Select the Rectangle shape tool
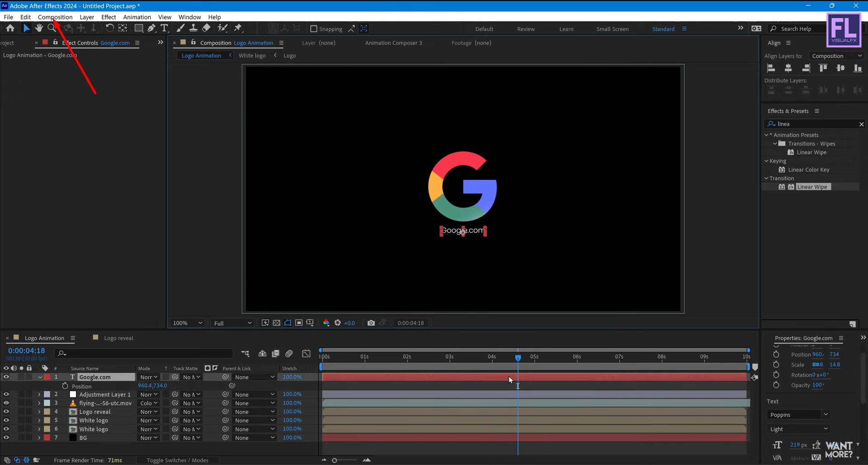Image resolution: width=868 pixels, height=465 pixels. [x=139, y=28]
